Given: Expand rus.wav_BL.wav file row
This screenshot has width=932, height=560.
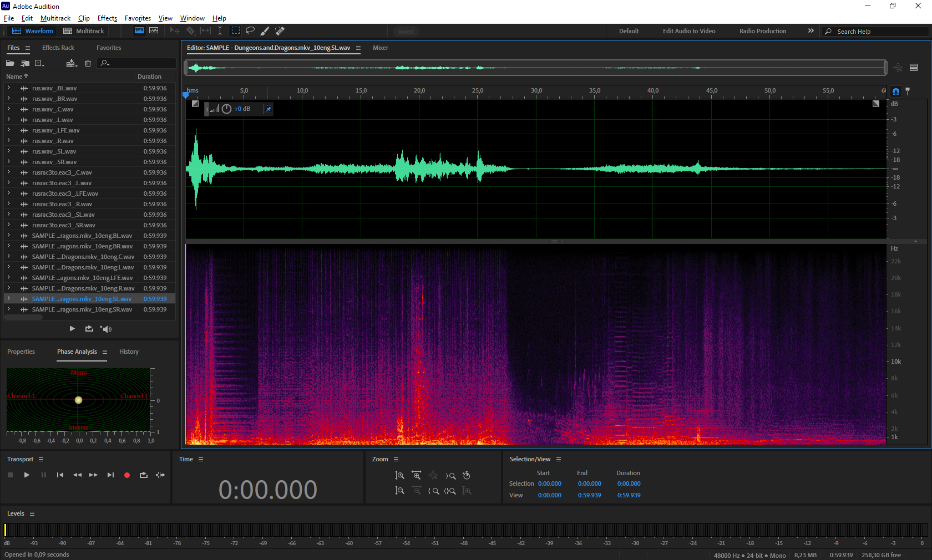Looking at the screenshot, I should click(9, 88).
